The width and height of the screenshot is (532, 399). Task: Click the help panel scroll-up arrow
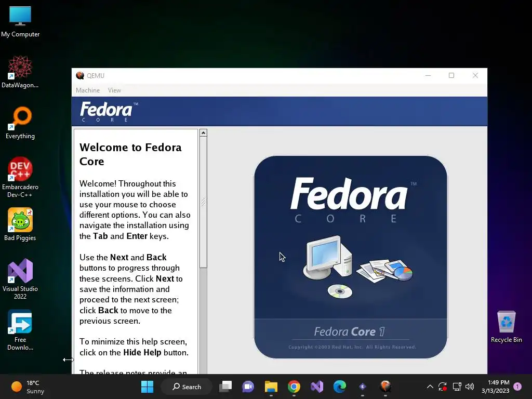[x=203, y=132]
